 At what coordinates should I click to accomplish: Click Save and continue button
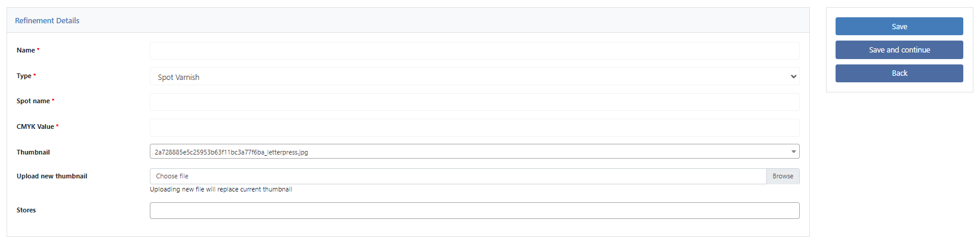click(899, 50)
